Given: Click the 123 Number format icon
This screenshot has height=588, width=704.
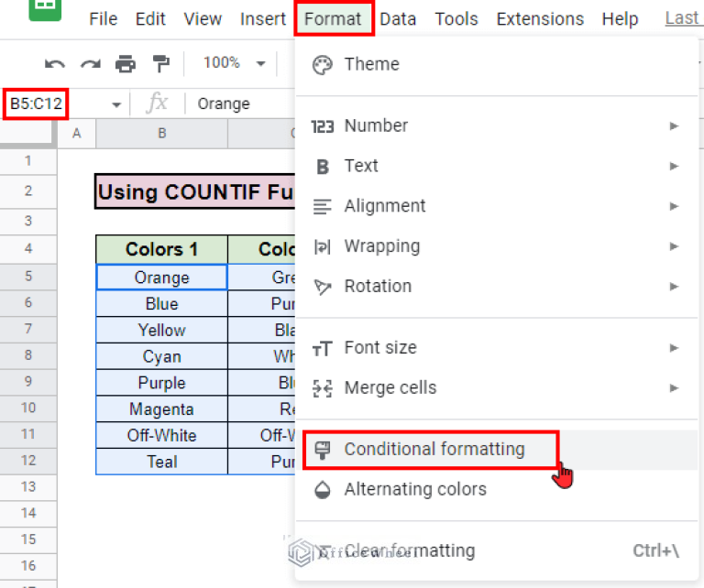Looking at the screenshot, I should click(323, 126).
